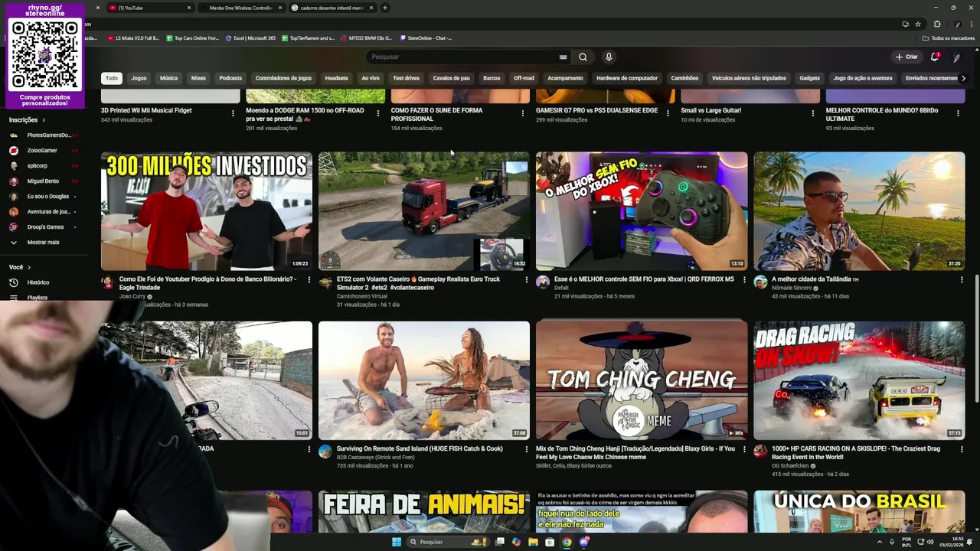Open the browser extensions puzzle icon
980x551 pixels.
[937, 24]
